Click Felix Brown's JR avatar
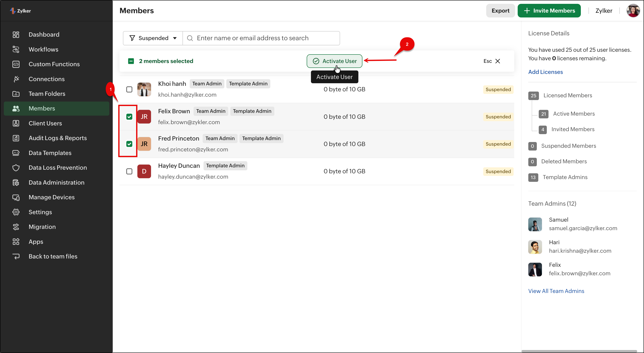Viewport: 644px width, 353px height. 144,117
